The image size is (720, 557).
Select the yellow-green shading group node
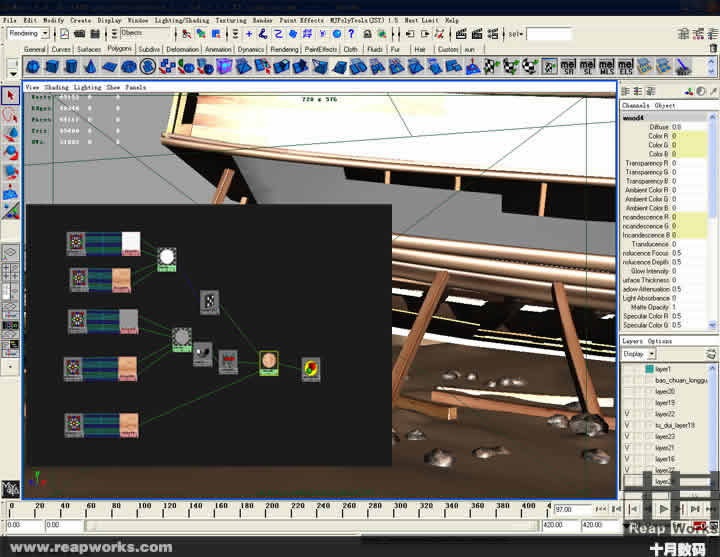tap(311, 368)
